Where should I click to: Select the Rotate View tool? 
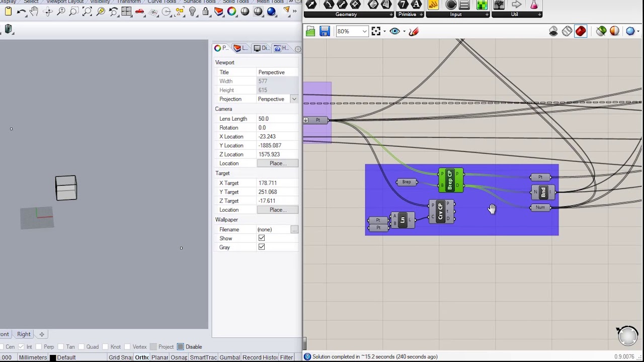[48, 11]
